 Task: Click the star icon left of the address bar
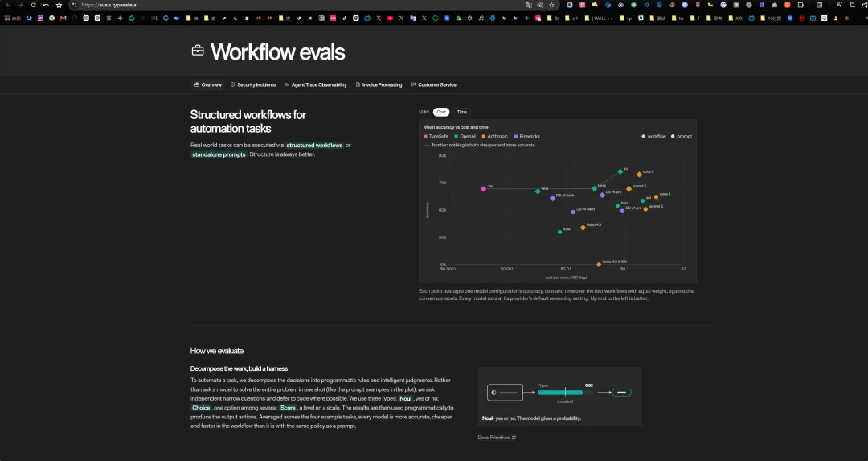coord(59,5)
